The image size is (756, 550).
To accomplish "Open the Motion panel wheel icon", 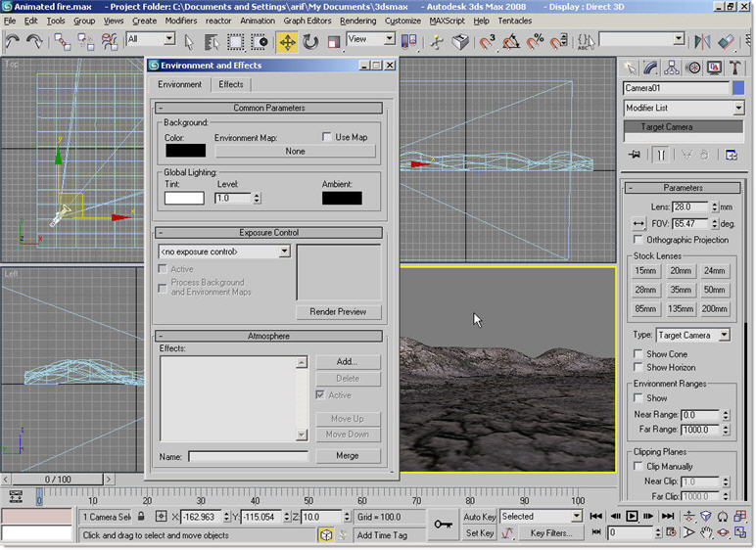I will coord(693,68).
